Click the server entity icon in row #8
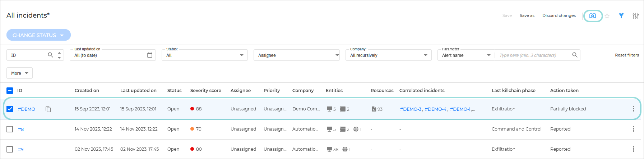This screenshot has height=159, width=644. click(x=343, y=129)
